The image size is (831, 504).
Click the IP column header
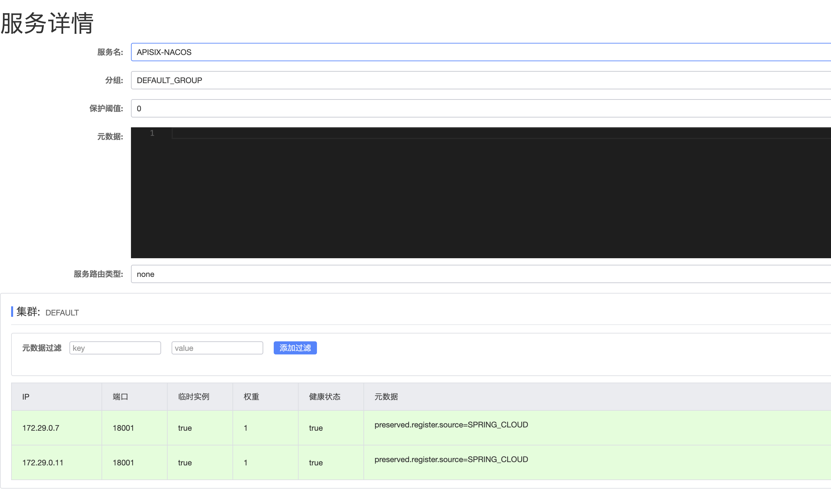[x=26, y=397]
